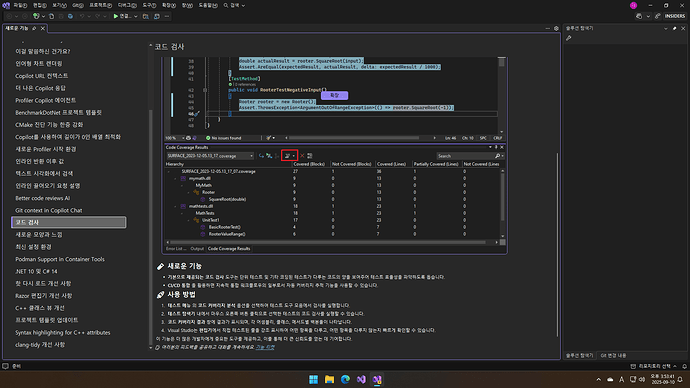This screenshot has width=690, height=388.
Task: Toggle auto-hide pin on Solution Explorer panel
Action: [675, 28]
